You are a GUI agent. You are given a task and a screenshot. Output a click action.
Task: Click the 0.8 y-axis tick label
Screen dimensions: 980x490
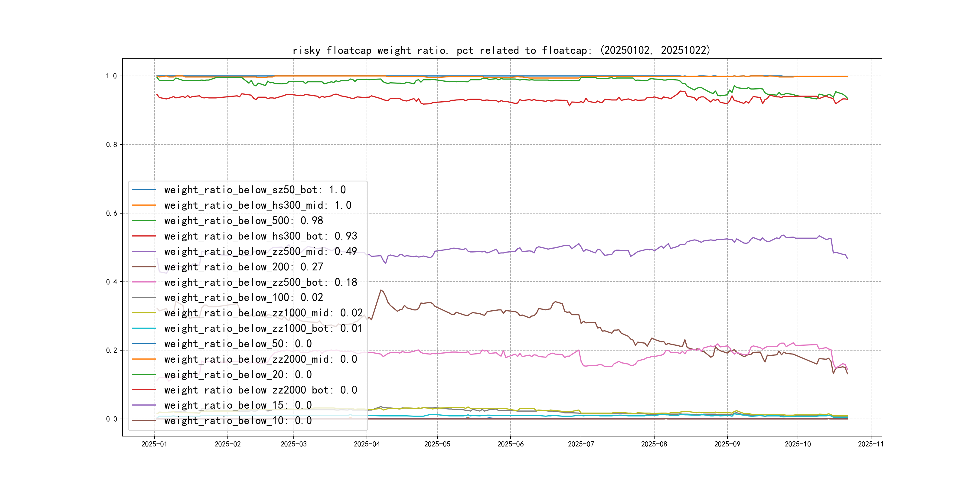pyautogui.click(x=112, y=145)
